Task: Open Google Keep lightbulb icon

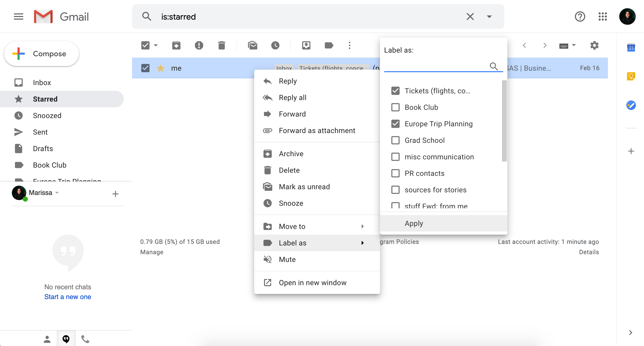Action: [x=631, y=76]
